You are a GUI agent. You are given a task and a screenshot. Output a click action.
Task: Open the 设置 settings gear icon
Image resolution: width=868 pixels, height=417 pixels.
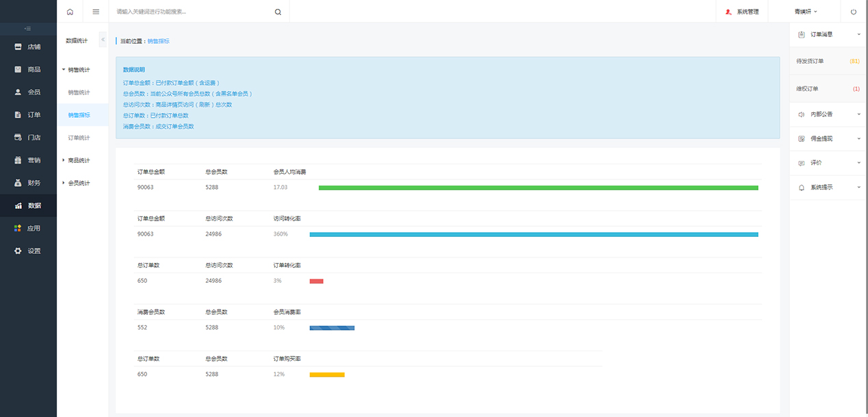click(18, 251)
